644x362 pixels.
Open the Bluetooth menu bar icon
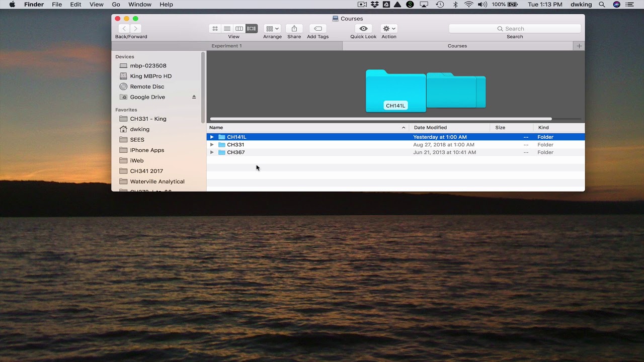tap(455, 5)
